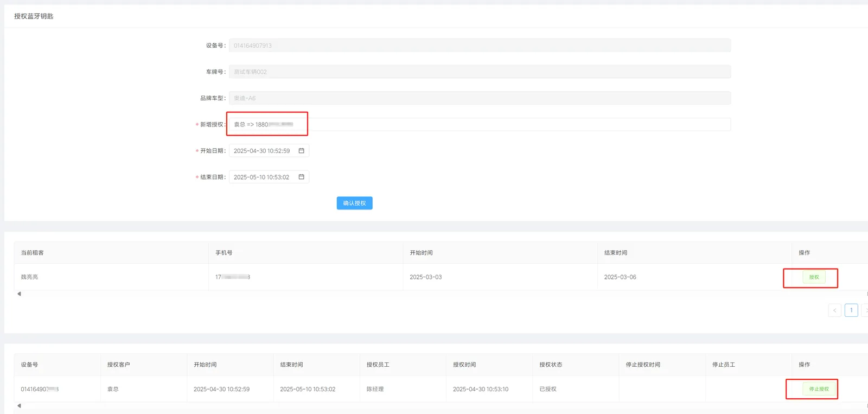The width and height of the screenshot is (868, 414).
Task: Click the disabled 设备号 field
Action: [480, 46]
